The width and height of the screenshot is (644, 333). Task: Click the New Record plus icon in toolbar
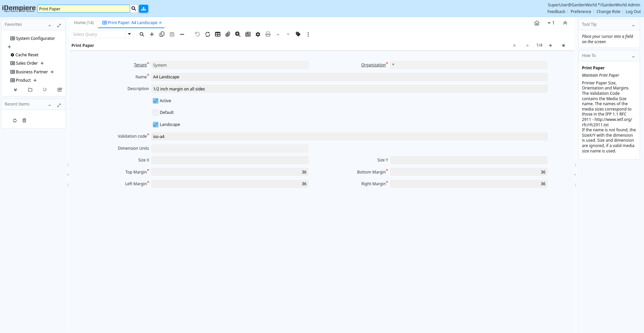(x=152, y=34)
